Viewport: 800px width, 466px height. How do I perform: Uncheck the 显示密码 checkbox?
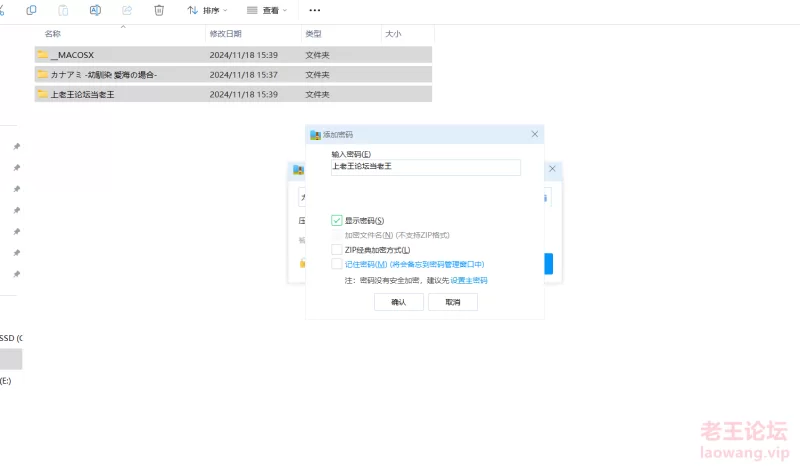(x=337, y=220)
